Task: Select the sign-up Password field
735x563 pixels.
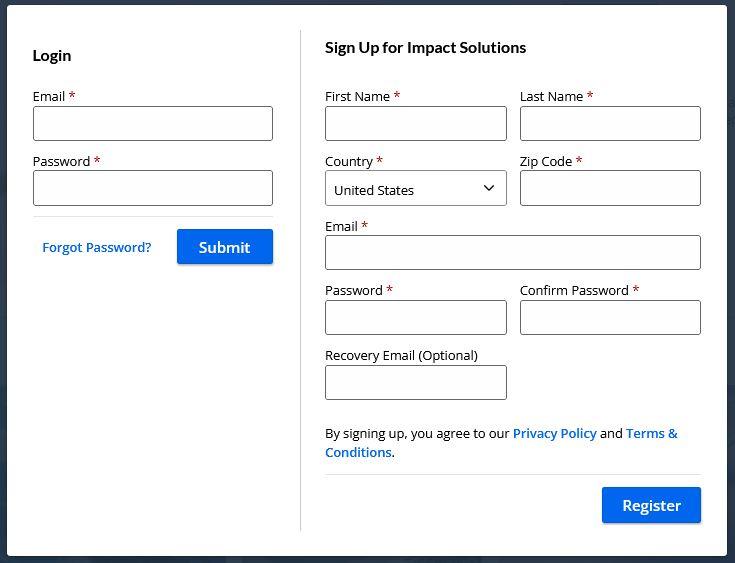Action: [415, 318]
